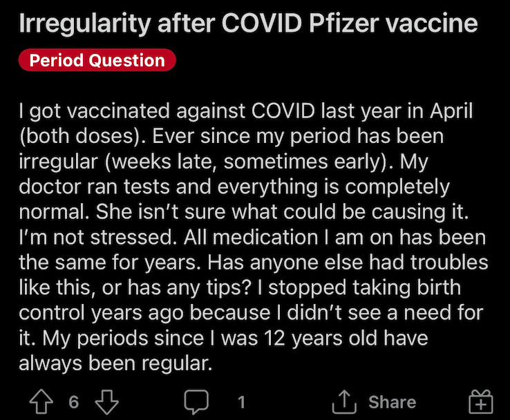Open the post title about Pfizer irregularity
The image size is (510, 420).
(x=248, y=23)
